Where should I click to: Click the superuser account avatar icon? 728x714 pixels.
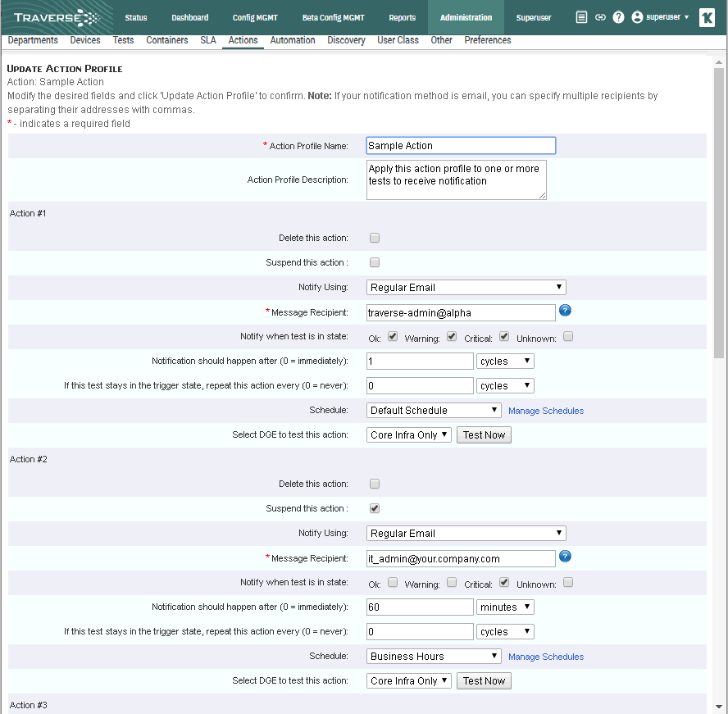click(638, 17)
